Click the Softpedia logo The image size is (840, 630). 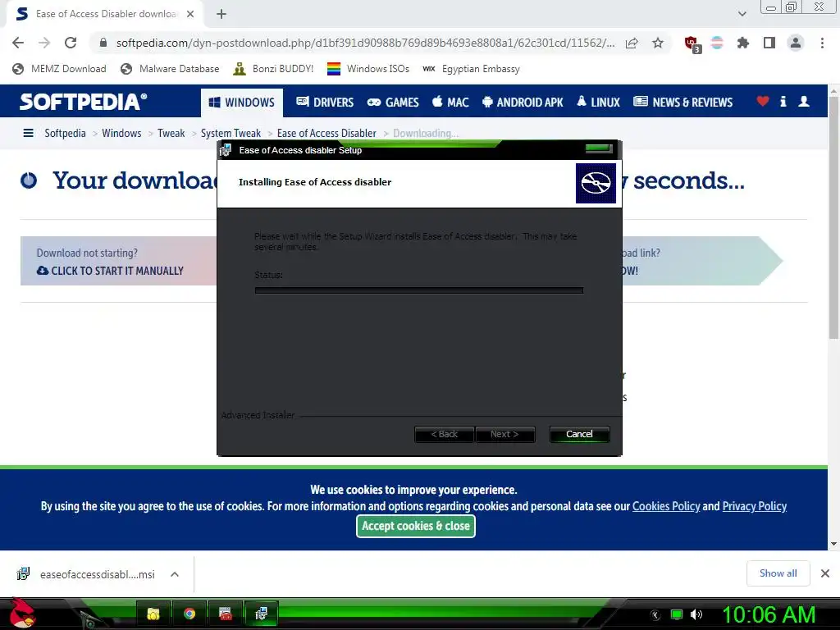83,102
